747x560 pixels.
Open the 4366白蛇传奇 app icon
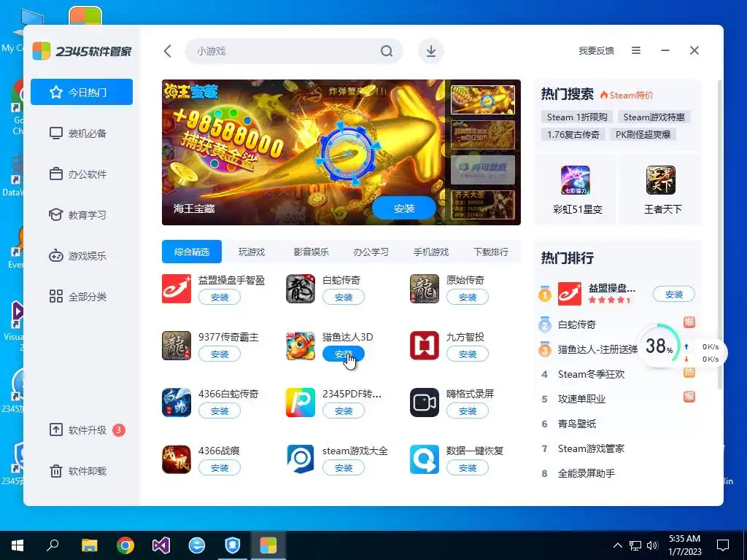(x=177, y=402)
